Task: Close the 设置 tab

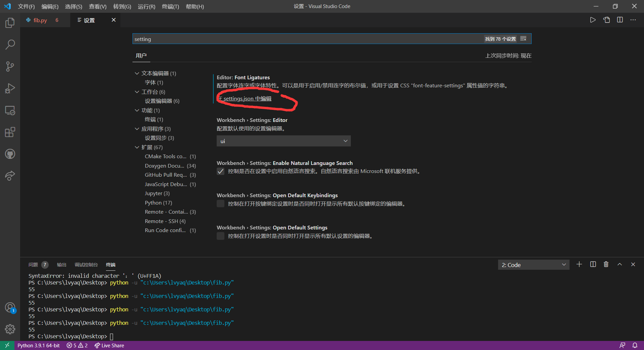Action: [x=114, y=20]
